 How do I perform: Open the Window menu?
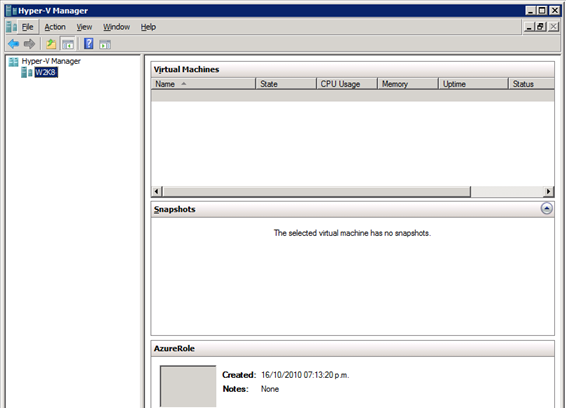116,27
